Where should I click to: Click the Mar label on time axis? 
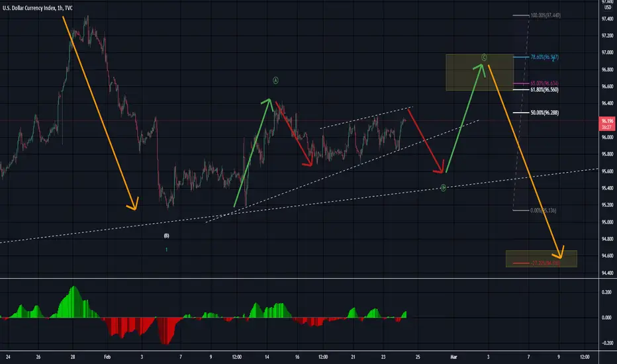453,357
